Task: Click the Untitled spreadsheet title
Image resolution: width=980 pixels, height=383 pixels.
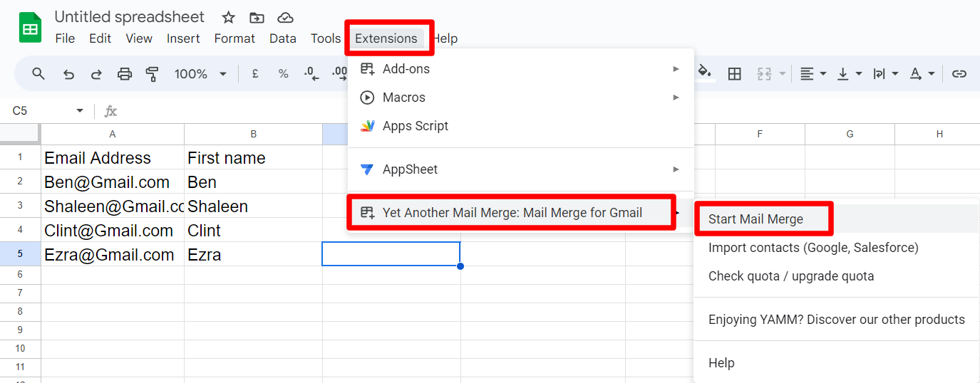Action: (130, 17)
